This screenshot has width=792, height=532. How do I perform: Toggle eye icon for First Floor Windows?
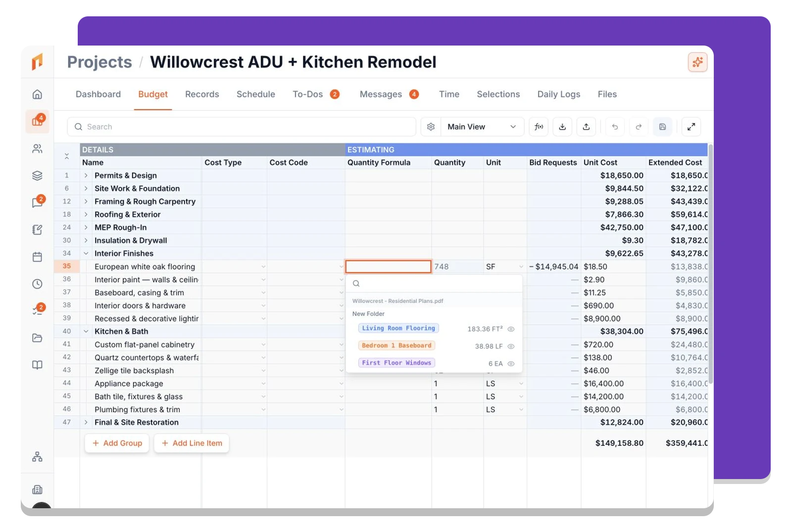[x=511, y=364]
